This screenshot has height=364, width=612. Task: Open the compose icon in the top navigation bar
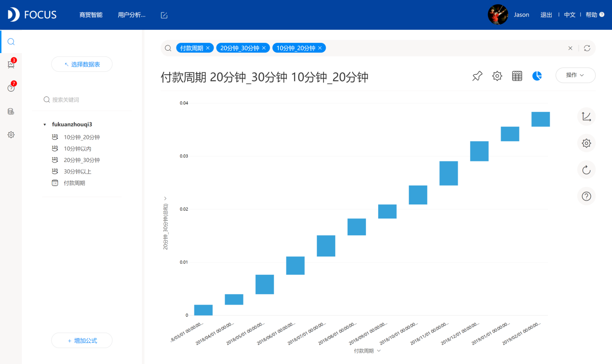(164, 15)
